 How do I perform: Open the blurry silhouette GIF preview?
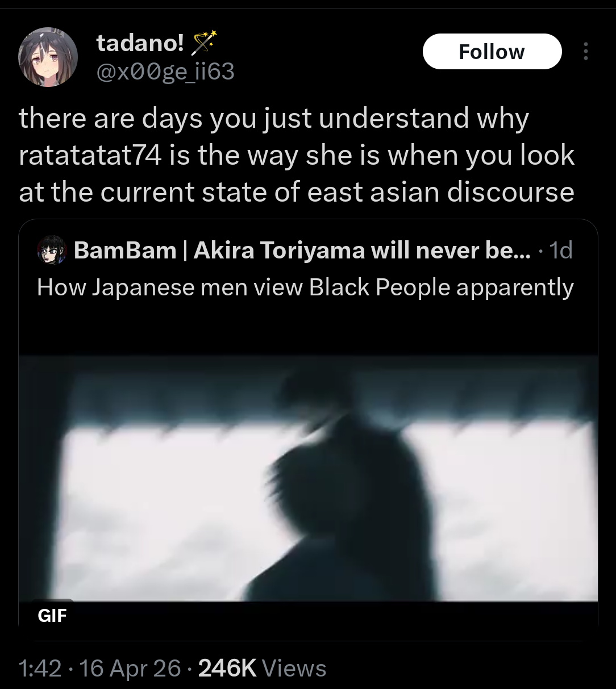(308, 478)
